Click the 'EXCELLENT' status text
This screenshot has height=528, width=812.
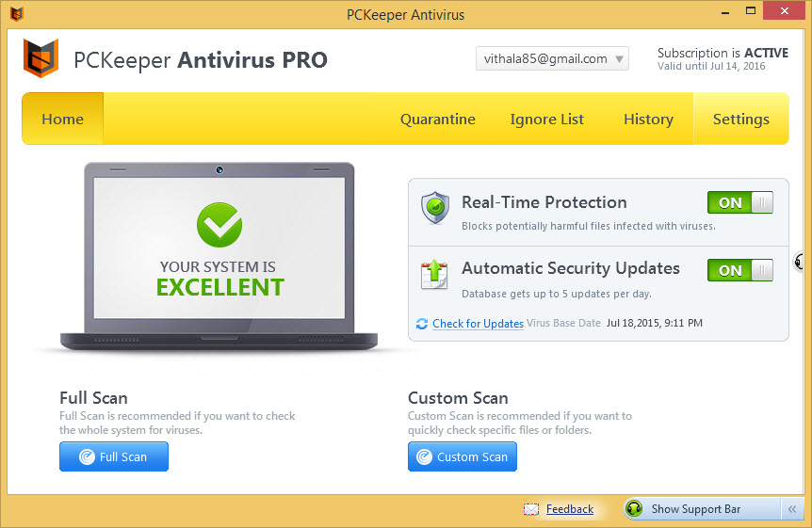(x=220, y=287)
